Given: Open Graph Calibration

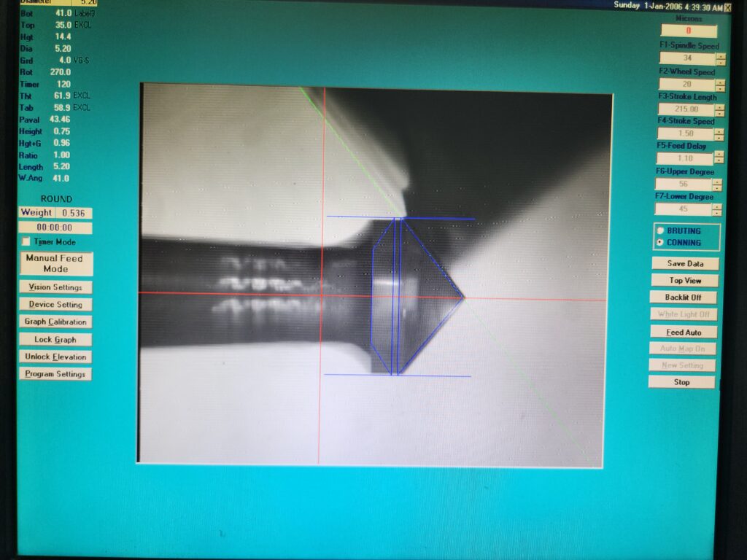Looking at the screenshot, I should (x=55, y=322).
